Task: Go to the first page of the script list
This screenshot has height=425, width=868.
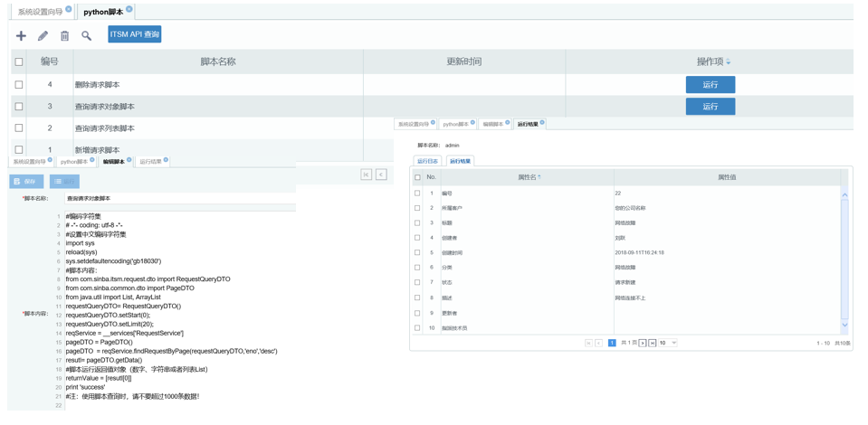Action: click(x=366, y=175)
